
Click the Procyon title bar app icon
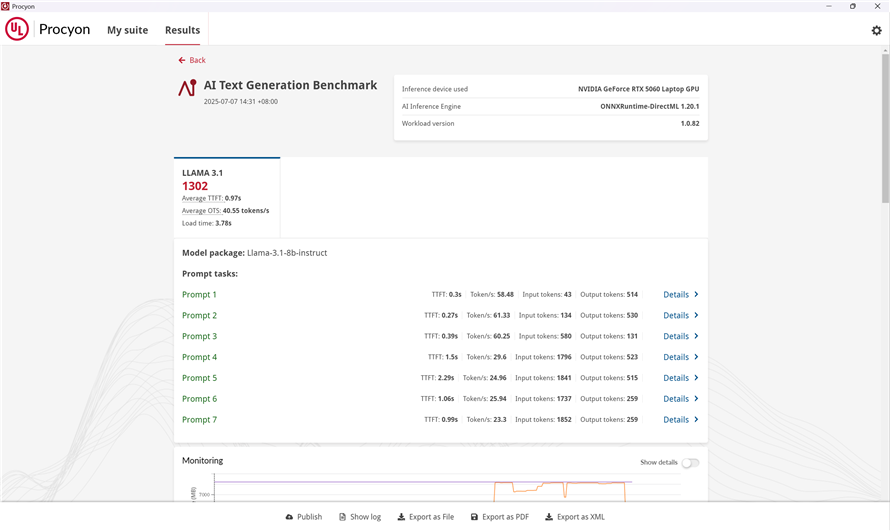pos(5,6)
